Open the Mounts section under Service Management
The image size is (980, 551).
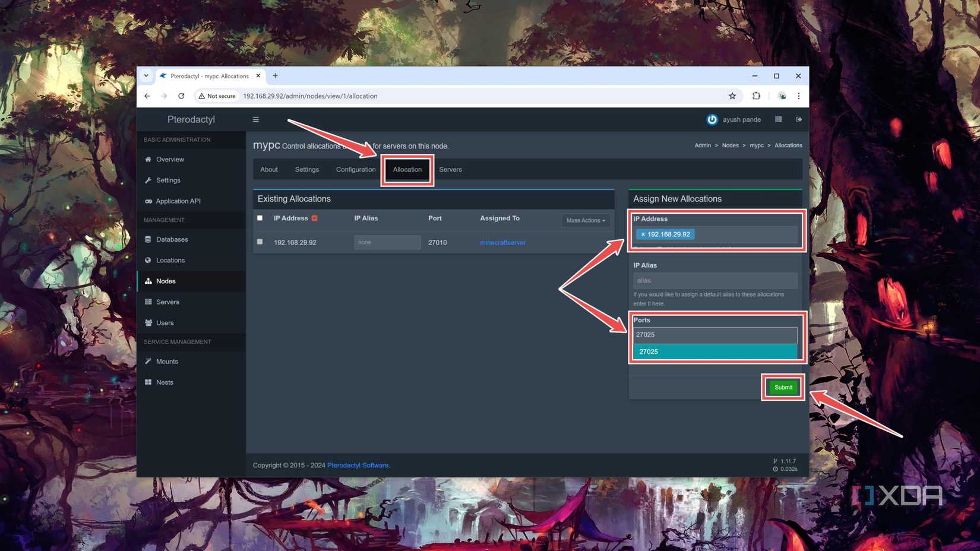click(167, 361)
